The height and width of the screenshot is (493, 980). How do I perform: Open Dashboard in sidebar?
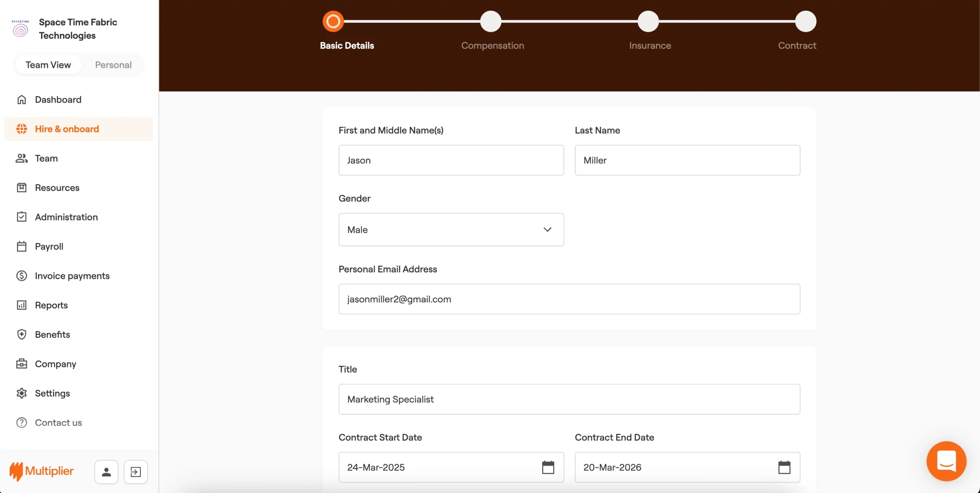tap(78, 100)
